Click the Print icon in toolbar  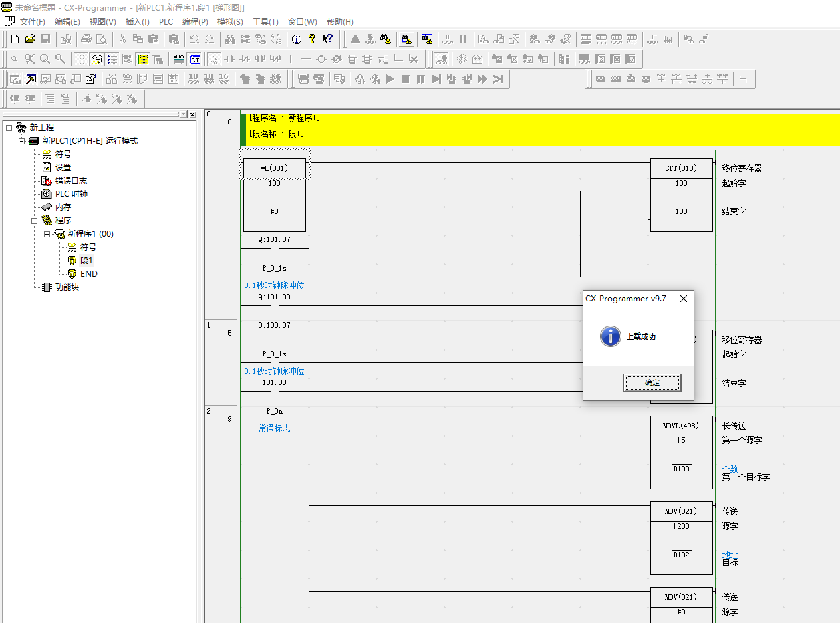[86, 39]
